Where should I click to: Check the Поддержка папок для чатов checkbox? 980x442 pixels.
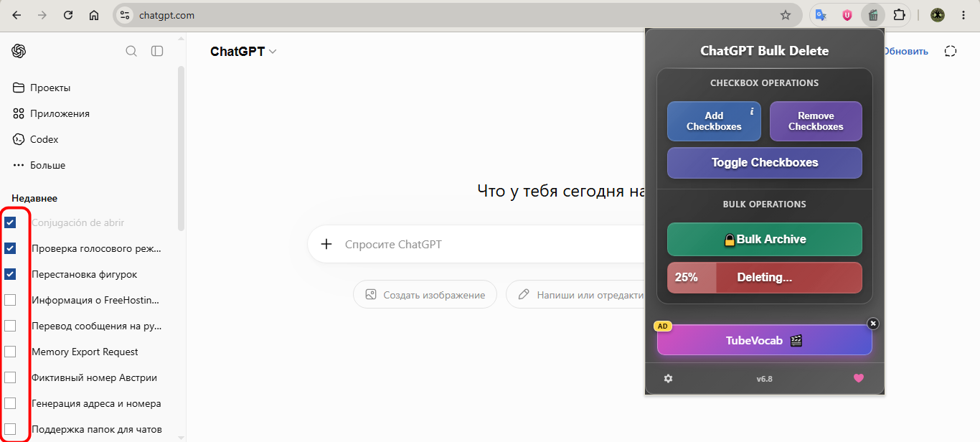coord(10,429)
